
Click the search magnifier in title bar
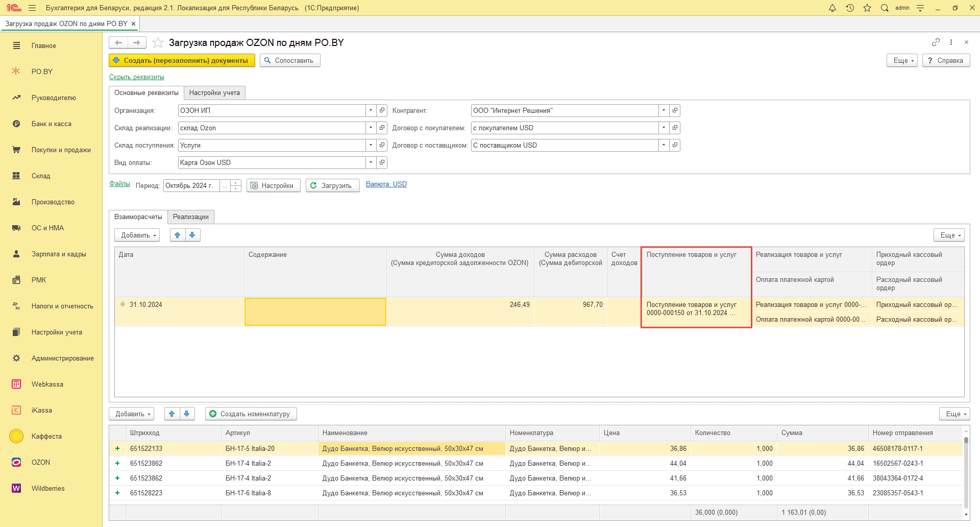point(885,8)
